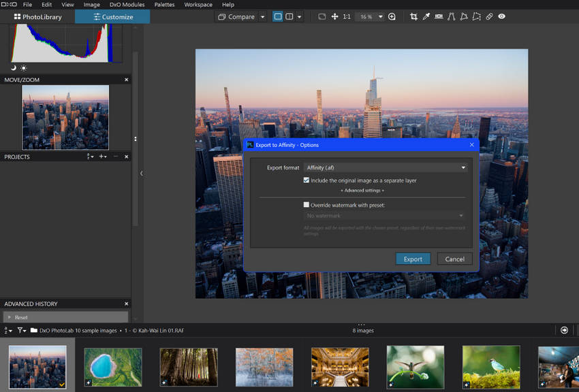Screen dimensions: 579x392
Task: Open the Workspace menu
Action: coord(198,5)
